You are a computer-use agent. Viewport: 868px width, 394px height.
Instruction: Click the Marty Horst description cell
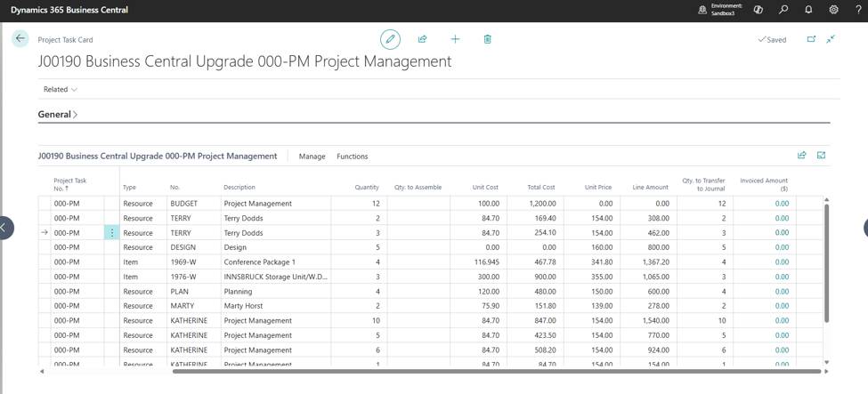(x=276, y=306)
